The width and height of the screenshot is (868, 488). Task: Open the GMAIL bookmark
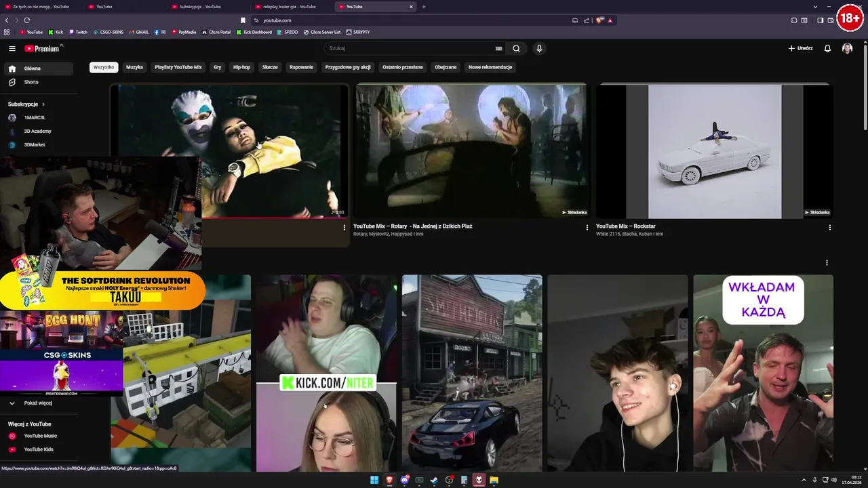coord(139,32)
